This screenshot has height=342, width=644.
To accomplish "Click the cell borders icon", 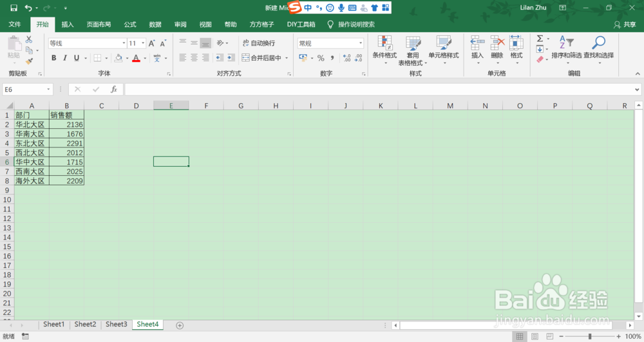I will [97, 58].
